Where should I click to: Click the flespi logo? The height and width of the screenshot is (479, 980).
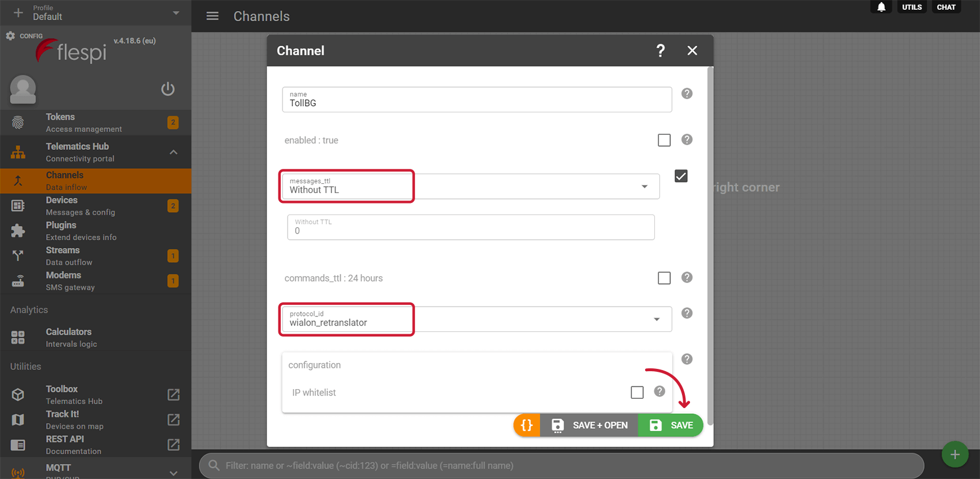71,51
